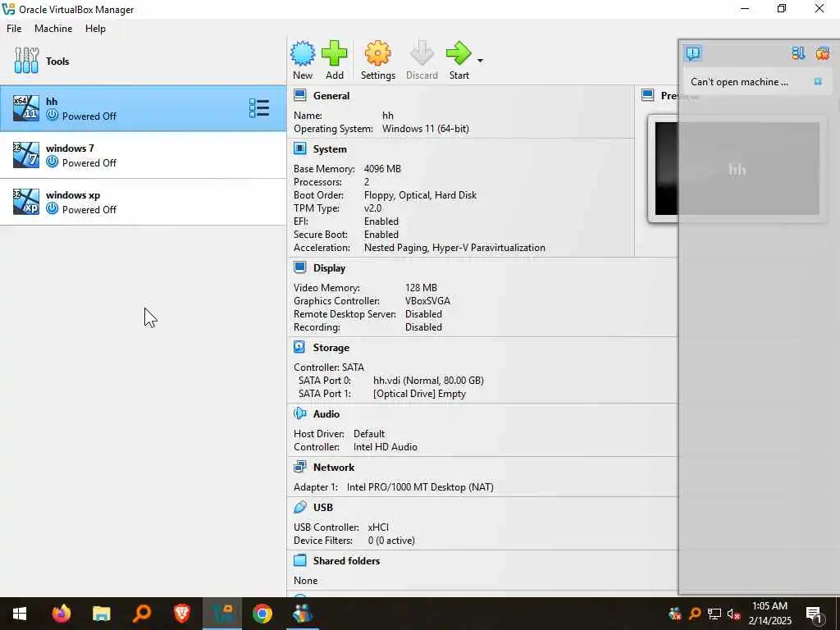Screen dimensions: 840x630
Task: Open Google Chrome from the taskbar
Action: point(262,614)
